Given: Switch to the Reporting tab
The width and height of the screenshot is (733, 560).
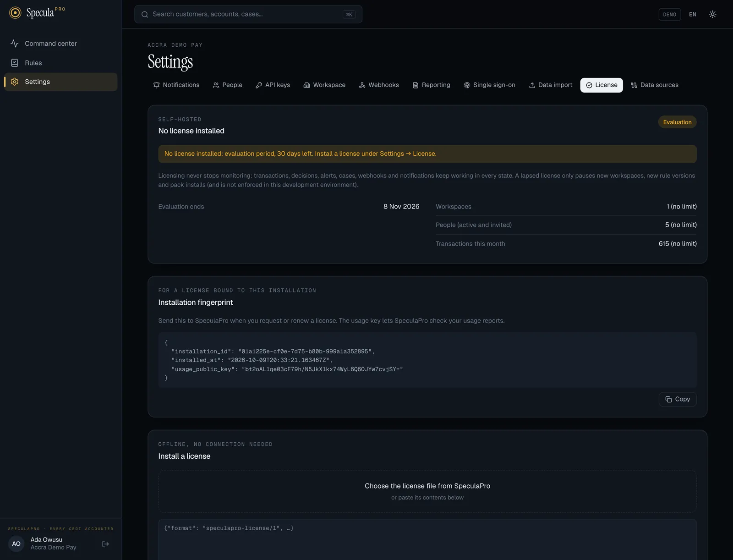Looking at the screenshot, I should tap(432, 85).
